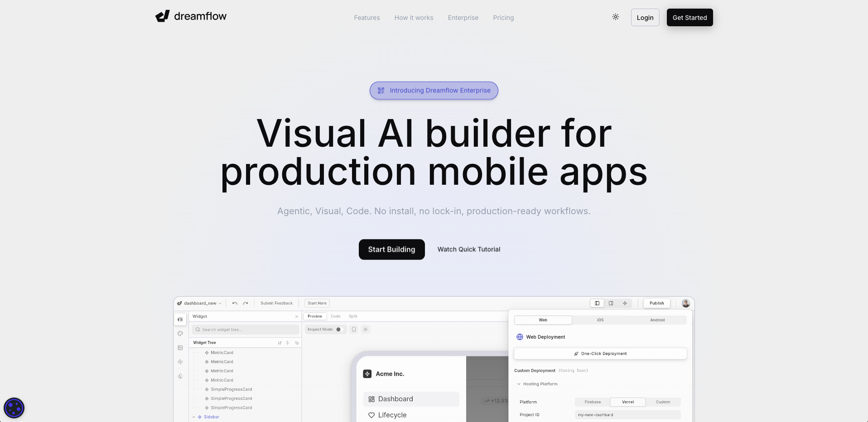
Task: Open the dashboard_new project dropdown
Action: 199,303
